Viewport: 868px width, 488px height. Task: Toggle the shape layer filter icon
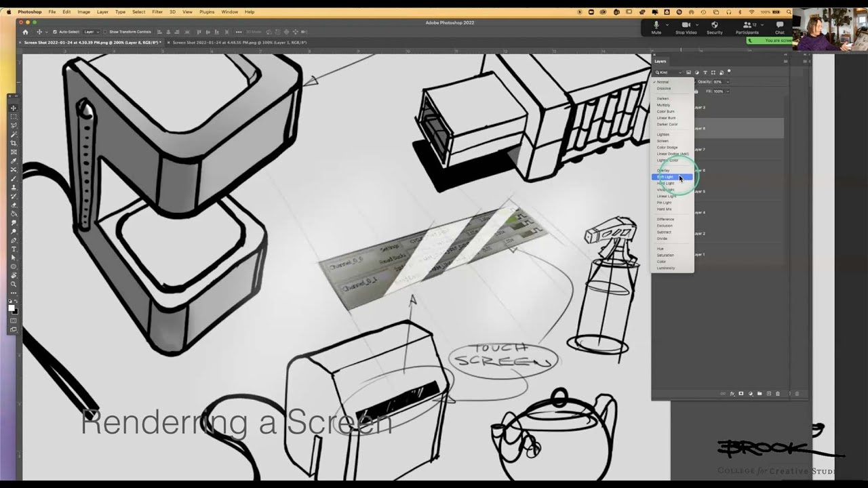(x=713, y=73)
